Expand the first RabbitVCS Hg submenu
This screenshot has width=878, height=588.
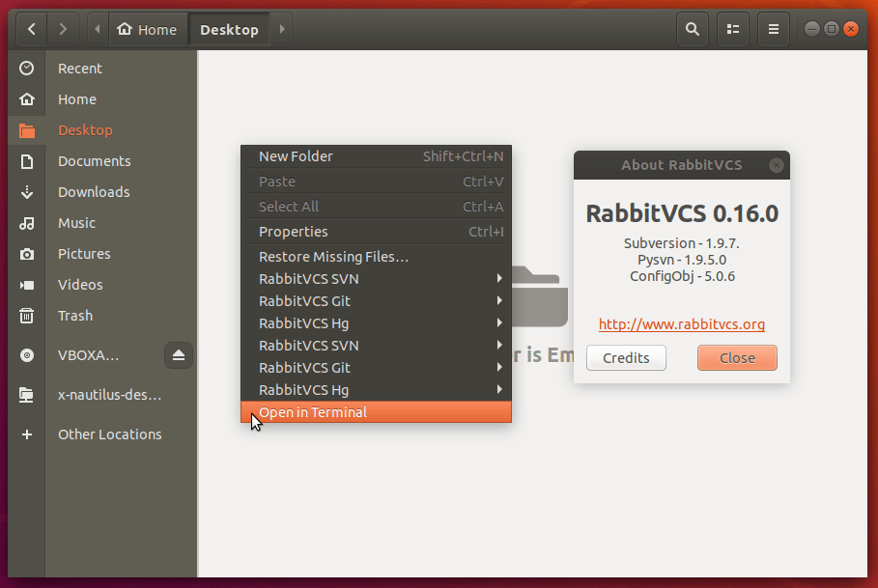click(x=376, y=323)
